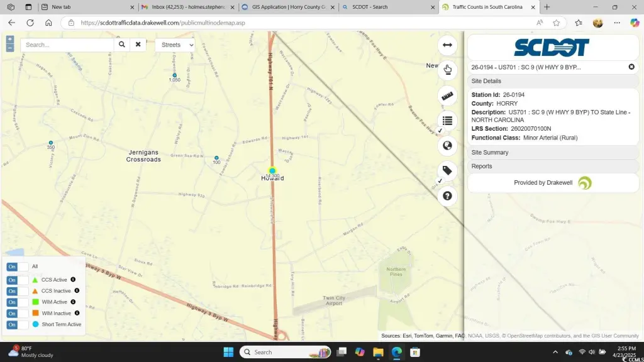Open the help question mark button
This screenshot has height=362, width=644.
pos(447,195)
